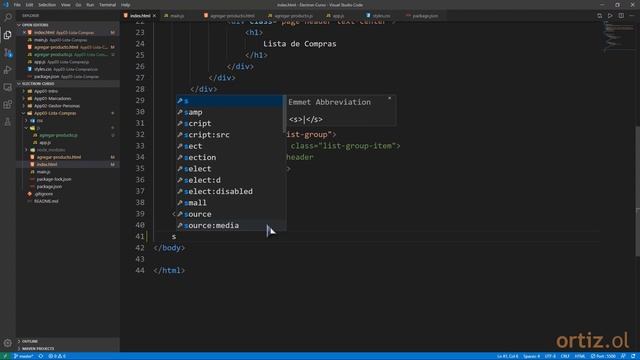Open the Edit menu
The height and width of the screenshot is (360, 640).
point(29,5)
